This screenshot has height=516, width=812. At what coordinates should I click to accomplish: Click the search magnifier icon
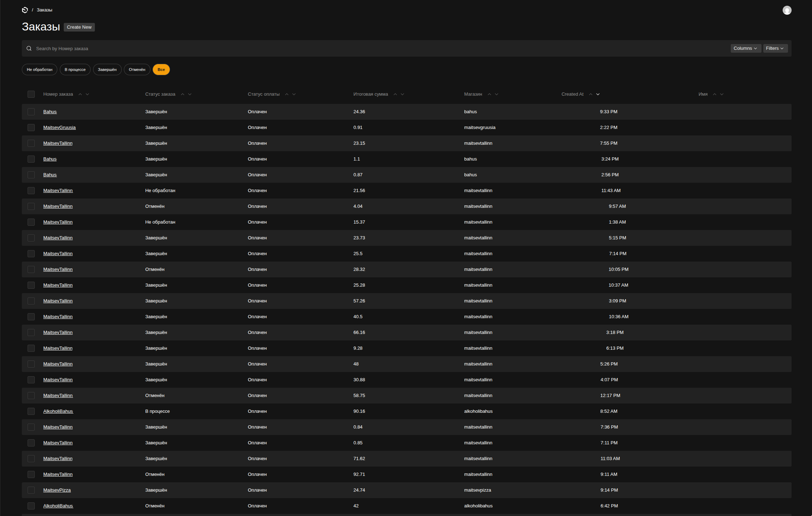(x=29, y=48)
